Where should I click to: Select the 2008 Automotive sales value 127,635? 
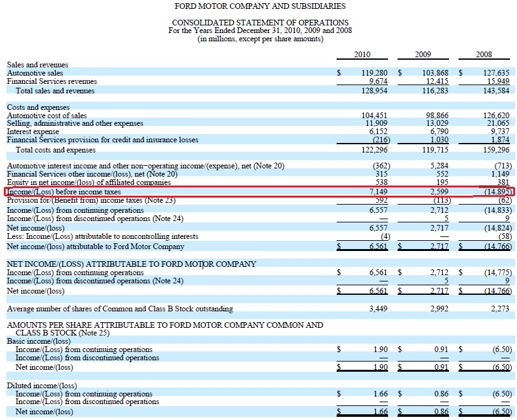[496, 72]
